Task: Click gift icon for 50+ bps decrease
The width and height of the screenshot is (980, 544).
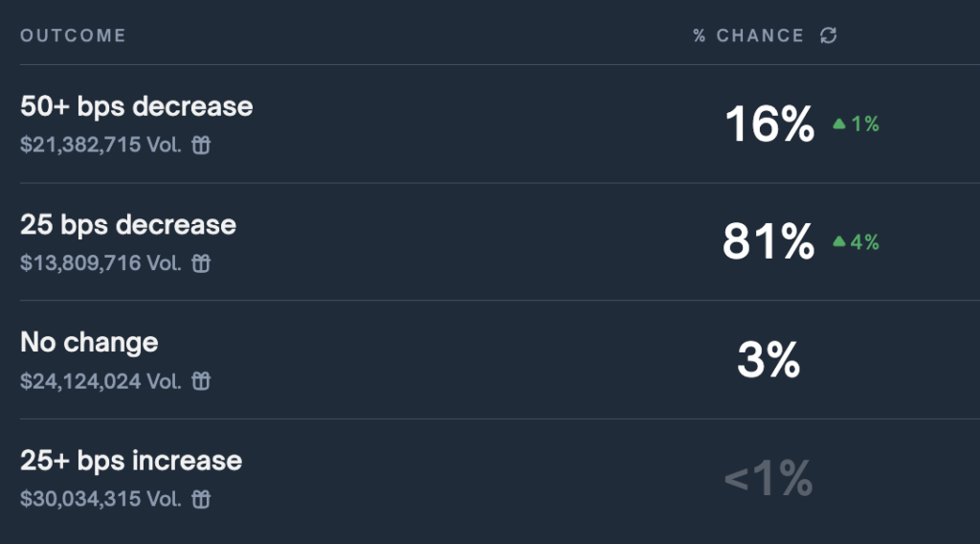Action: click(x=201, y=146)
